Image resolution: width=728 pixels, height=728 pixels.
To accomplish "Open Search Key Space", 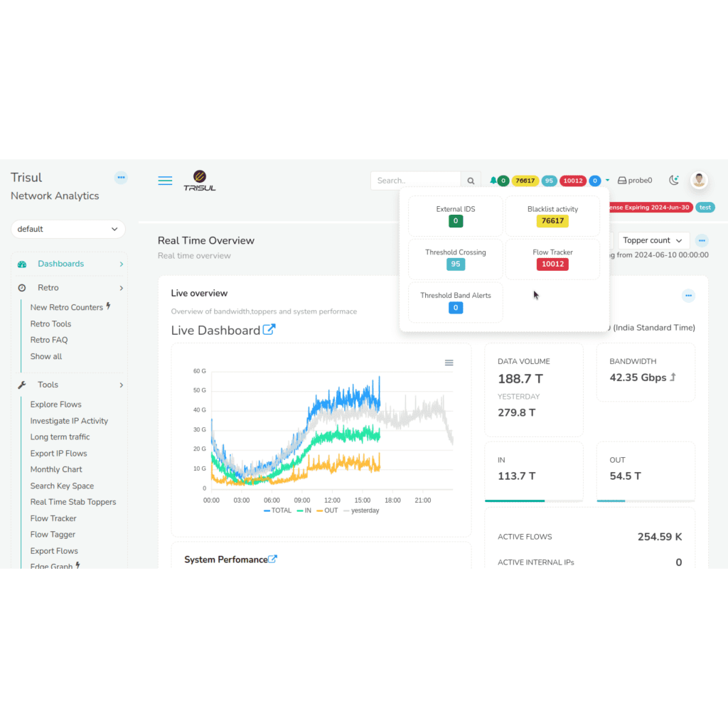I will coord(62,486).
